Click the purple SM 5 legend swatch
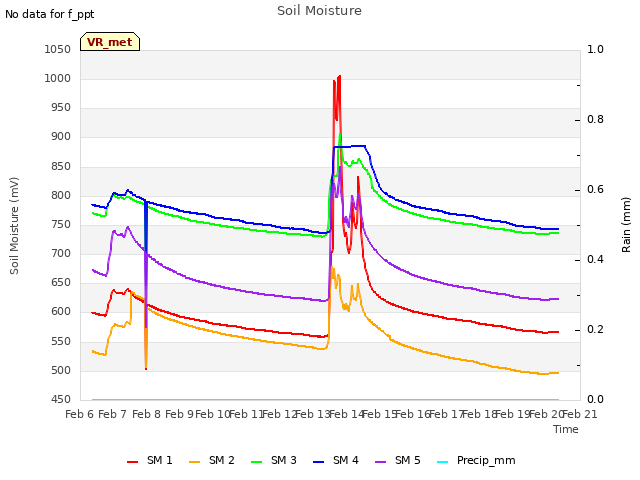Viewport: 640px width, 480px height. [x=381, y=462]
